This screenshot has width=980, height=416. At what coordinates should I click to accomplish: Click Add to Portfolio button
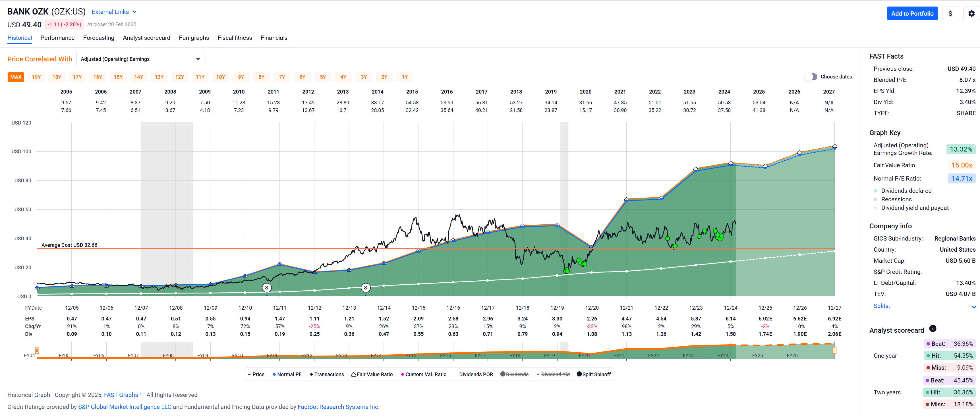click(912, 14)
